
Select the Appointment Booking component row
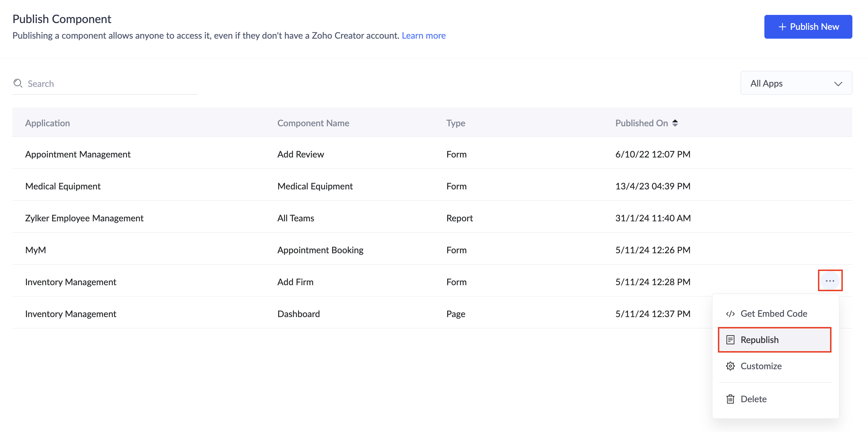[x=320, y=250]
